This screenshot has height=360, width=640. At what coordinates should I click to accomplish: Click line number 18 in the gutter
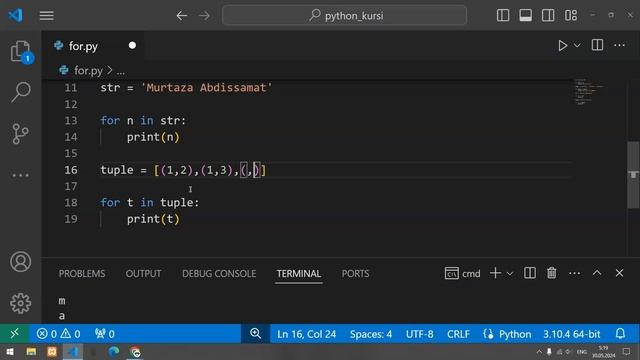[71, 202]
